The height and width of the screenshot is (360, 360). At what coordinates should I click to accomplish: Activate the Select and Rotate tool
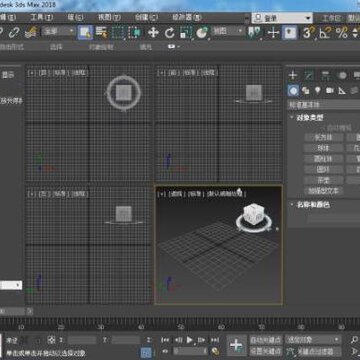pos(170,32)
